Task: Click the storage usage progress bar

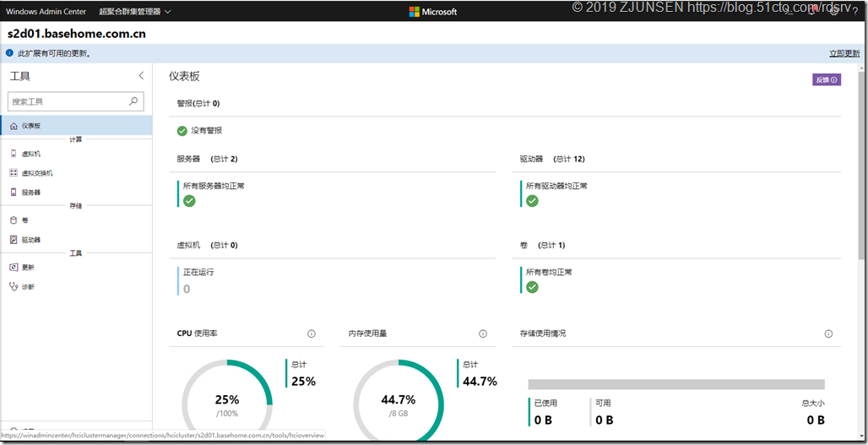Action: [x=676, y=384]
